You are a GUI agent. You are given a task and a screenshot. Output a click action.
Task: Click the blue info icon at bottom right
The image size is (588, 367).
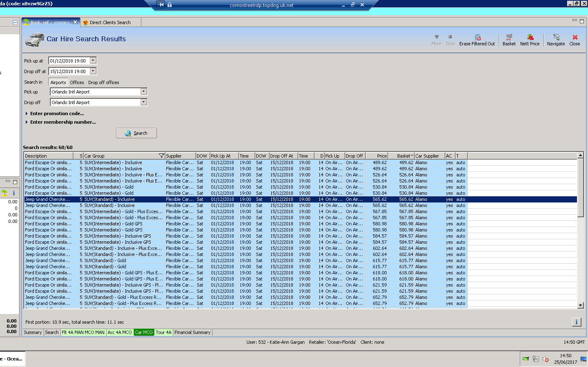pos(576,322)
